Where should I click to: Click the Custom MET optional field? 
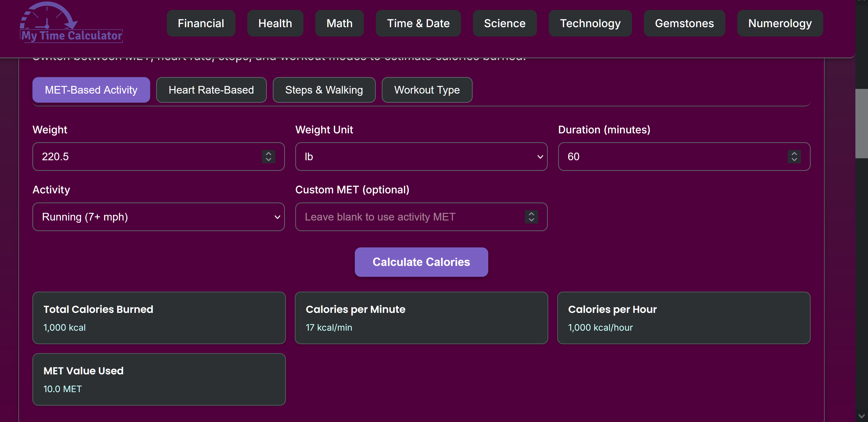click(x=421, y=217)
